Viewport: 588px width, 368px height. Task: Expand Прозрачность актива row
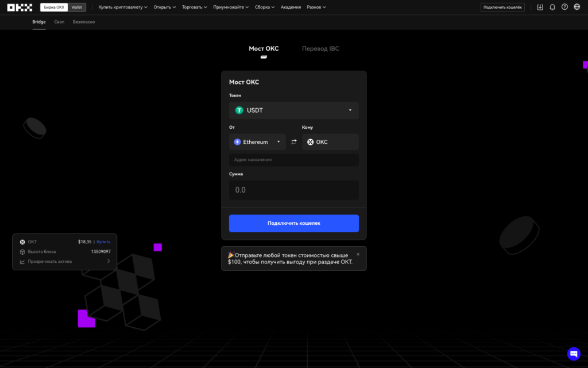[x=64, y=262]
